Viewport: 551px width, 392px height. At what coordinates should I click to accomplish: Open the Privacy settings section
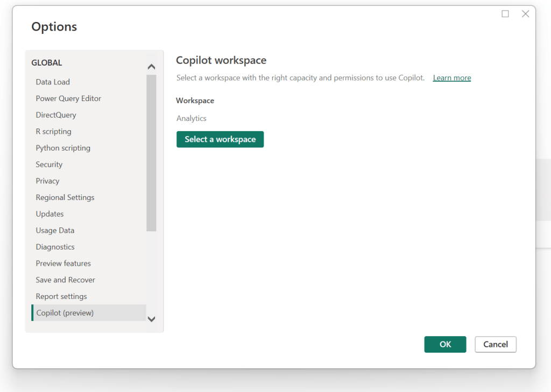point(47,181)
